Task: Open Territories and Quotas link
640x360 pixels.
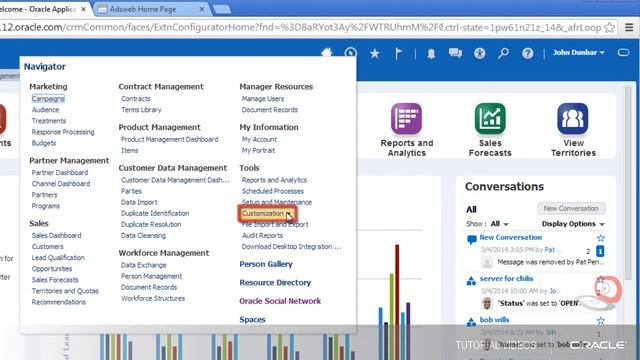Action: [x=65, y=291]
